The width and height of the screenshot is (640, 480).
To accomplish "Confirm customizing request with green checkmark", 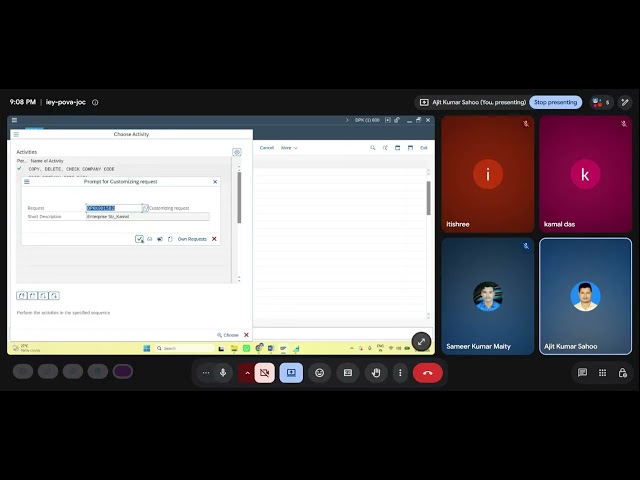I will (x=139, y=239).
